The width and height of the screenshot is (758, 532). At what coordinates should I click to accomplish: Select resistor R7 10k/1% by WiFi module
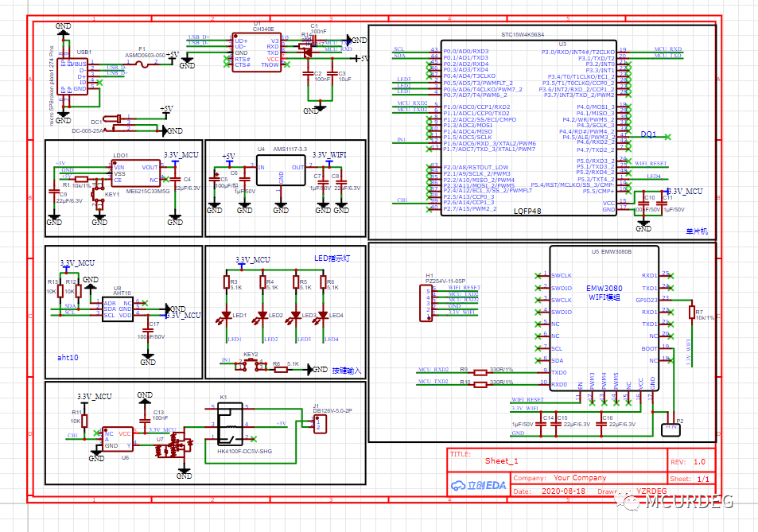(692, 313)
